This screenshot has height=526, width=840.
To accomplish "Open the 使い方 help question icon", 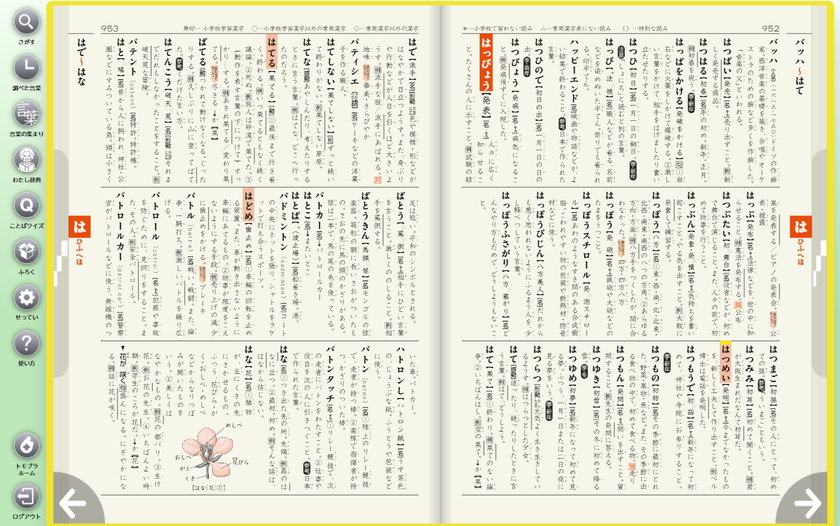I will [x=26, y=343].
